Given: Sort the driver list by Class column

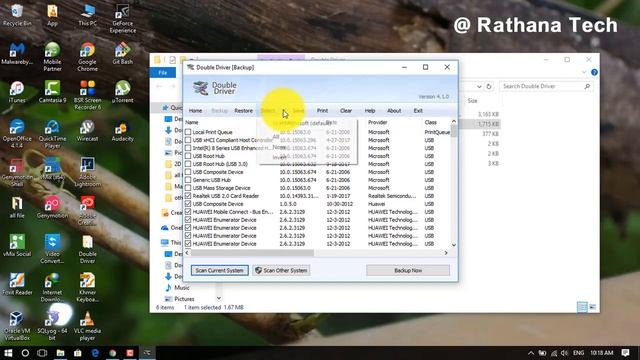Looking at the screenshot, I should click(431, 122).
